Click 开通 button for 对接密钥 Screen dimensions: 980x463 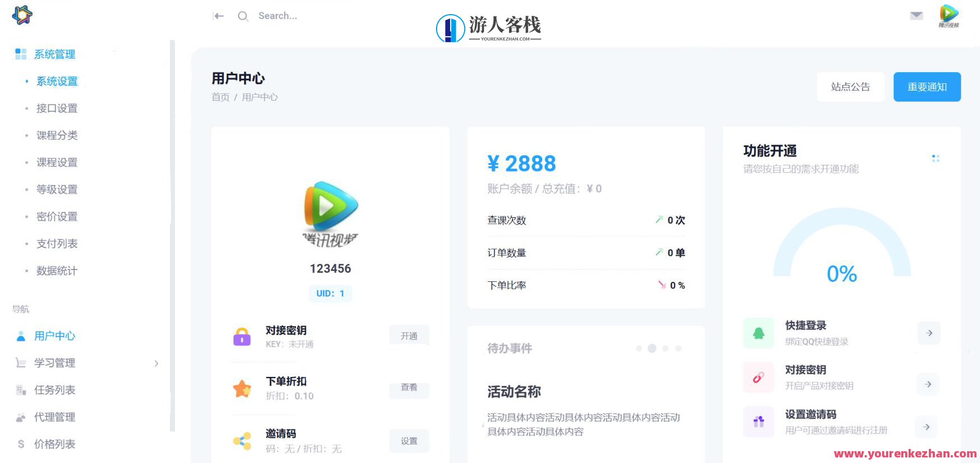[x=409, y=336]
